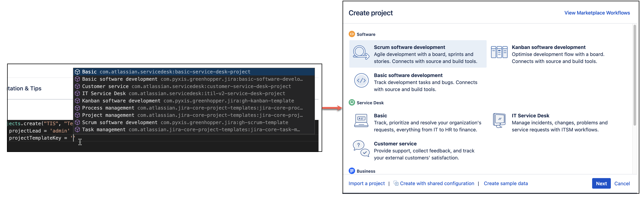Pick Process management completion entry
Viewport: 644px width, 199px height.
[194, 108]
